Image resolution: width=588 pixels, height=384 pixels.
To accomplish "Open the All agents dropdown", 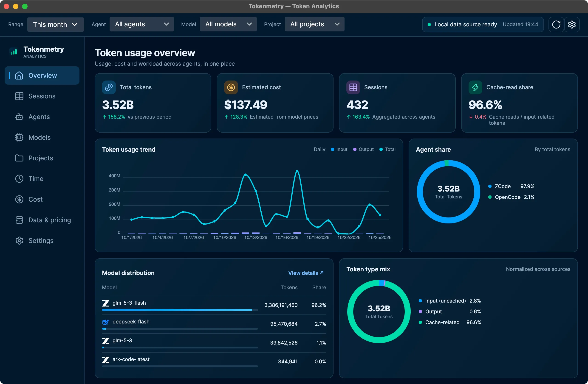I will click(141, 24).
